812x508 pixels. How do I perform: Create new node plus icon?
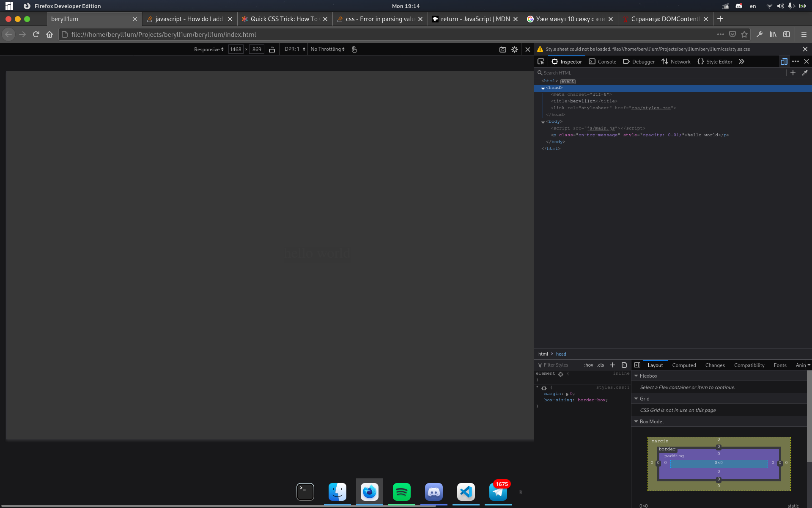793,73
